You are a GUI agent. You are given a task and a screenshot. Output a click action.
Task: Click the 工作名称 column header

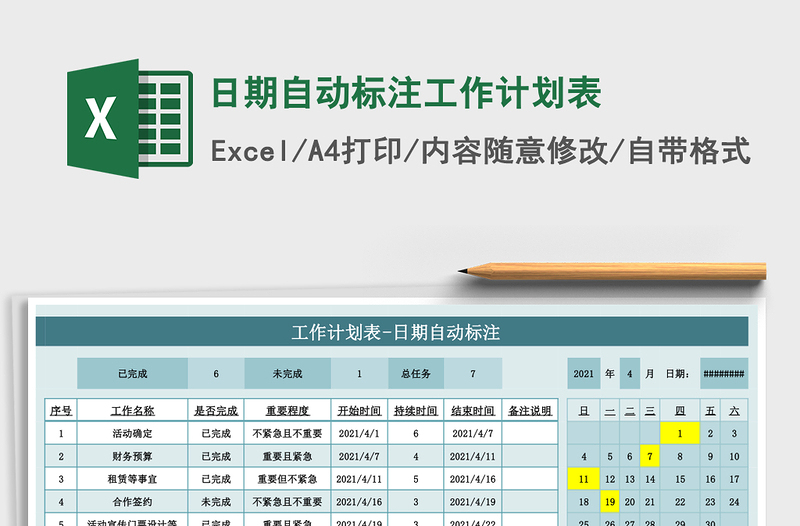[x=132, y=411]
